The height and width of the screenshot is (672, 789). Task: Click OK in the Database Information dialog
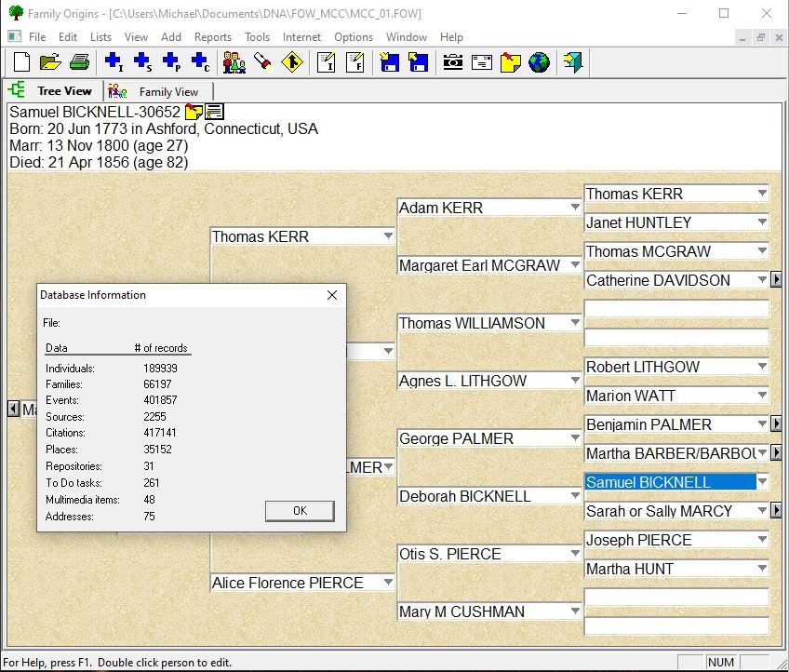300,511
